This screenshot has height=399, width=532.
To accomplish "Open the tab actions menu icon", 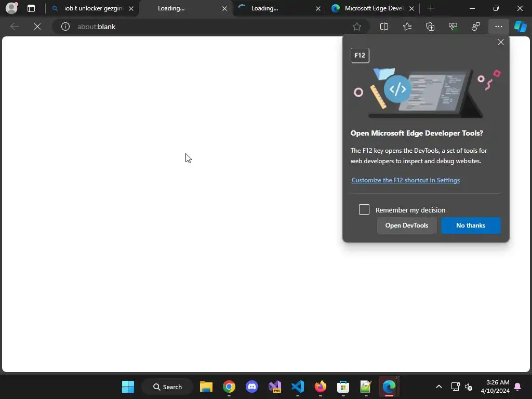I will 31,8.
